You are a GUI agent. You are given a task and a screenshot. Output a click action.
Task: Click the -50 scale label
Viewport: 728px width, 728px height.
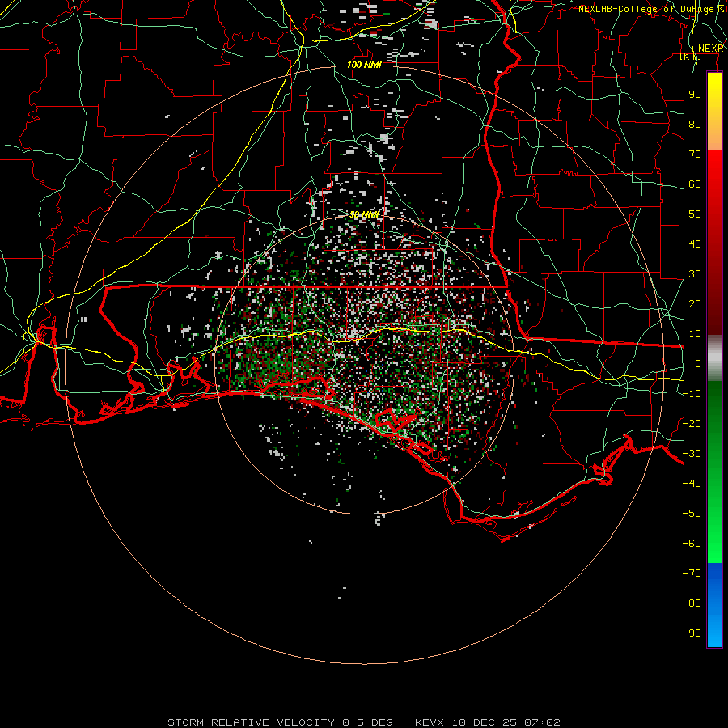point(692,514)
